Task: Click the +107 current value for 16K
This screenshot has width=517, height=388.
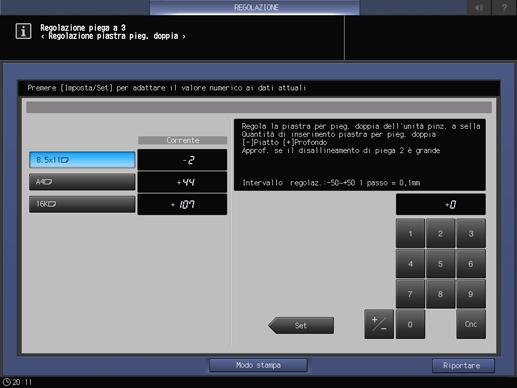Action: [x=182, y=204]
